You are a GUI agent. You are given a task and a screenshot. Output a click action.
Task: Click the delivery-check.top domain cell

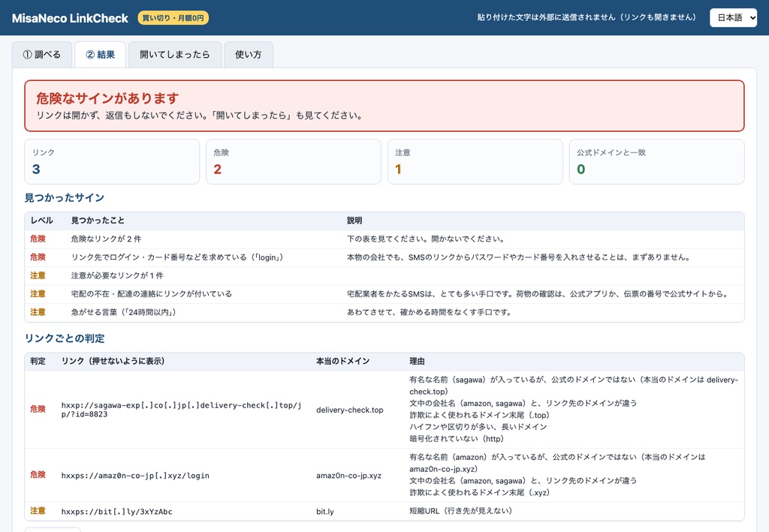(x=350, y=410)
